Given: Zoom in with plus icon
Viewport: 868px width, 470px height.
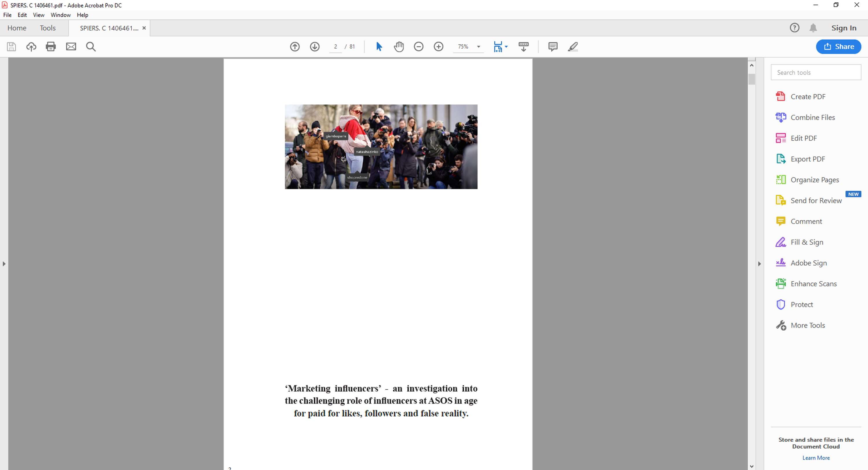Looking at the screenshot, I should coord(438,47).
